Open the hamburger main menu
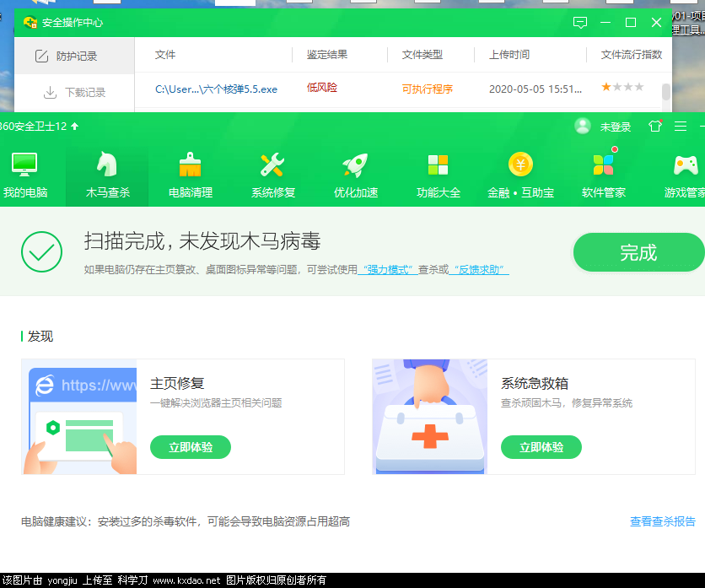705x588 pixels. [681, 127]
